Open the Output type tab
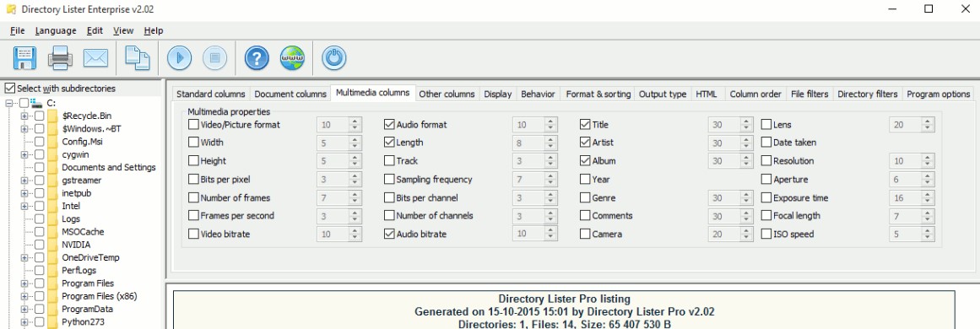Viewport: 980px width, 329px height. (x=663, y=94)
